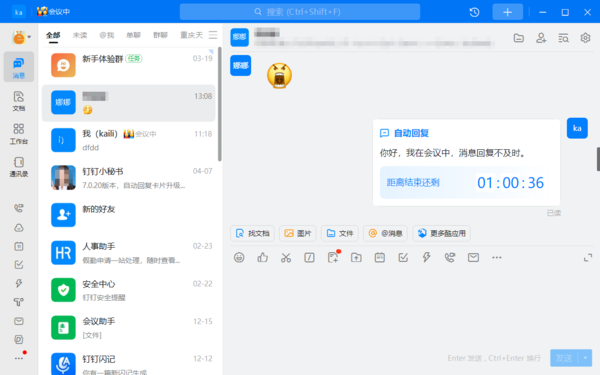Open the 工作台 workbench in sidebar

coord(19,134)
